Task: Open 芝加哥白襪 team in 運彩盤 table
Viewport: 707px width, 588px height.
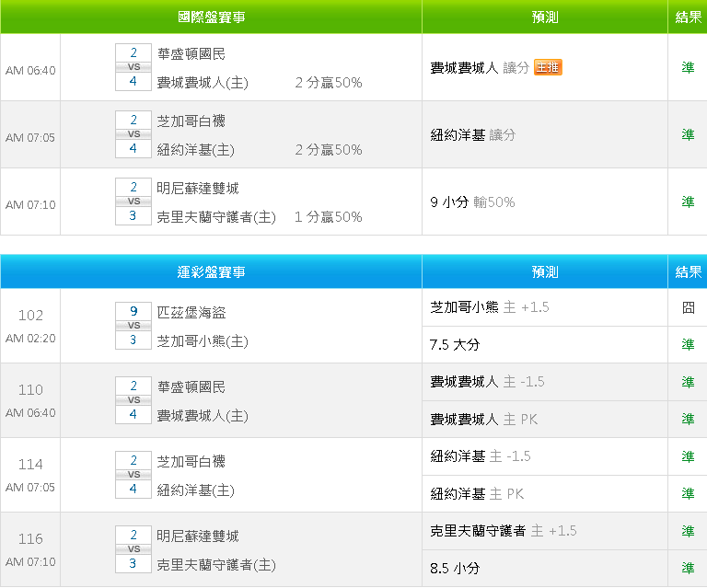Action: click(191, 461)
